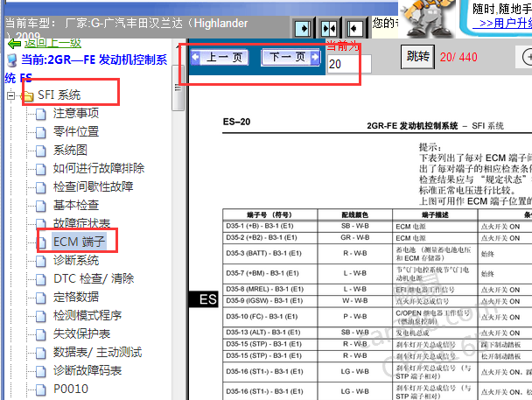Click document icon beside 检查间歇性故障
The height and width of the screenshot is (400, 532).
(x=41, y=187)
